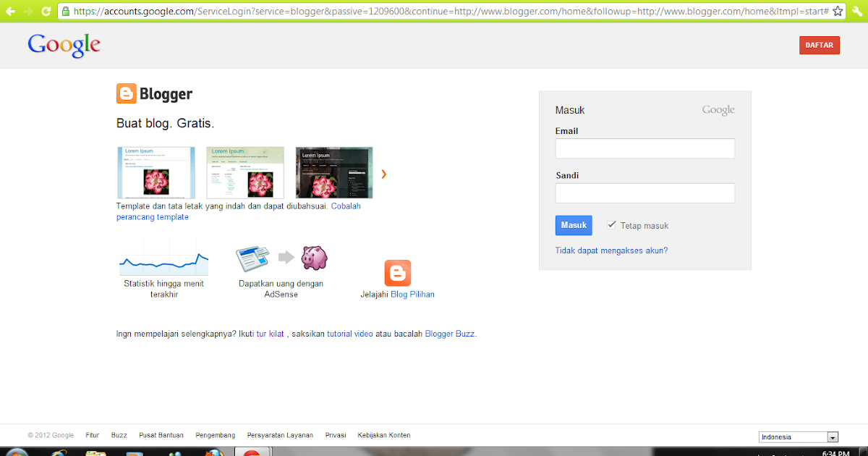Screen dimensions: 868x456
Task: Click the statistics line chart graphic
Action: point(163,258)
